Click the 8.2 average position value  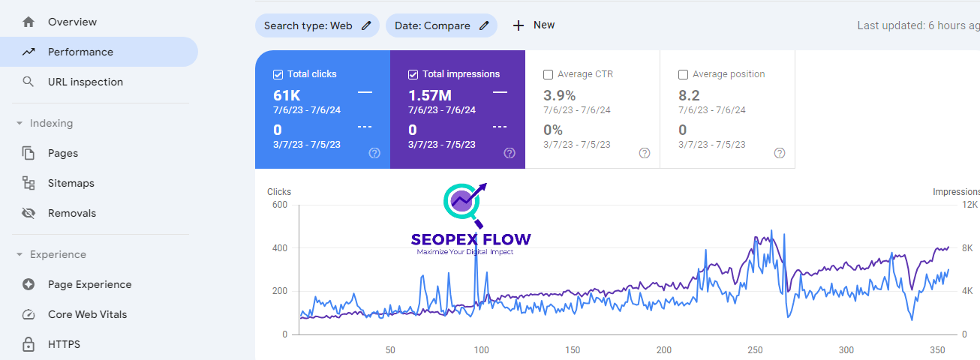point(689,95)
